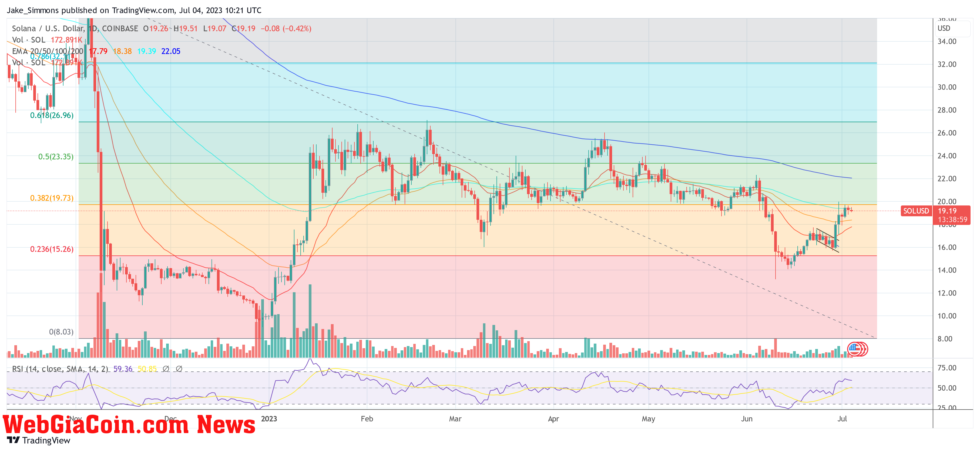Image resolution: width=980 pixels, height=452 pixels.
Task: Click the 28.00 price axis label
Action: tap(947, 110)
